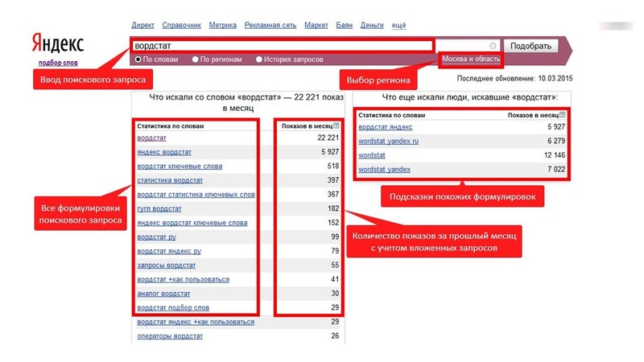644x362 pixels.
Task: Open the 'Москва и область' region selector
Action: click(x=471, y=59)
